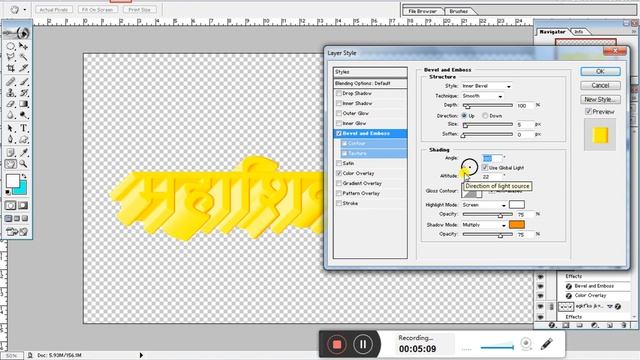Select the Down direction radio button
The image size is (640, 360).
485,116
